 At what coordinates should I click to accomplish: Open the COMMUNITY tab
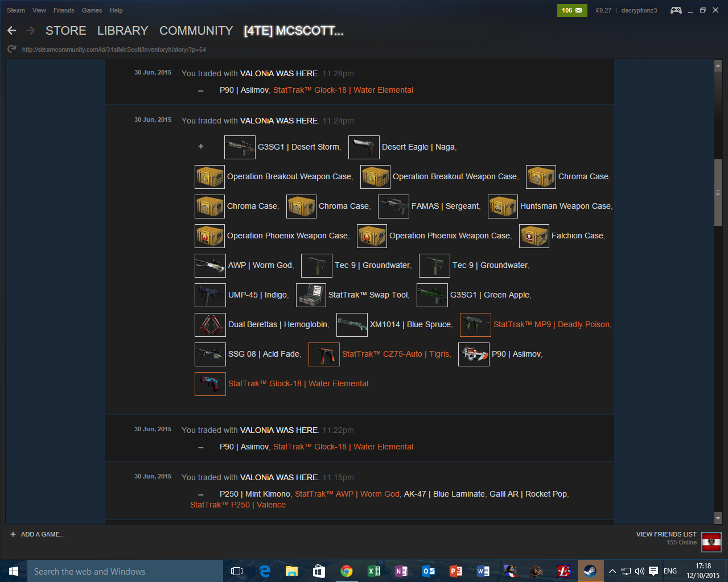click(196, 31)
